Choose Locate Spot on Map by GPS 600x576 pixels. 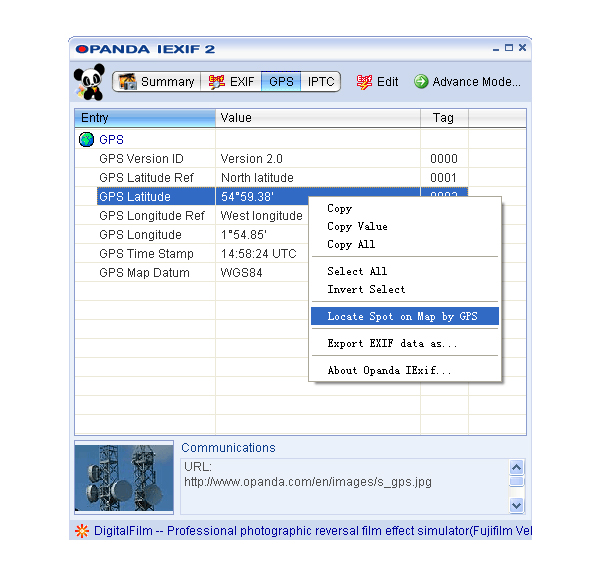(x=405, y=316)
